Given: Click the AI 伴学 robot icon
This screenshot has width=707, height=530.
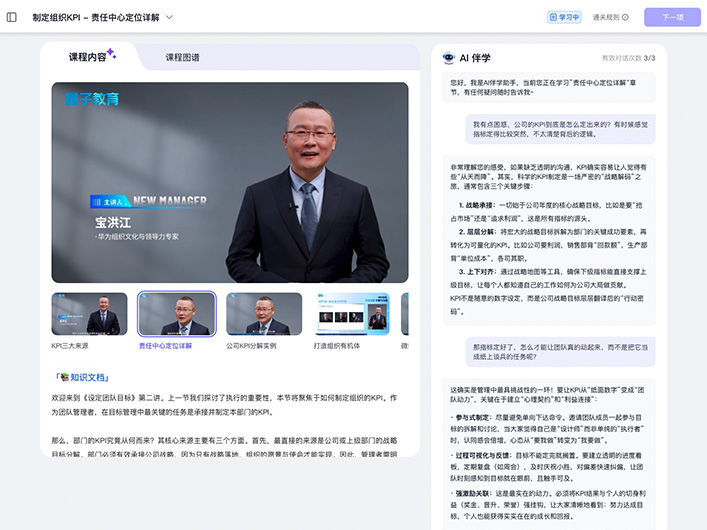Looking at the screenshot, I should (x=449, y=58).
